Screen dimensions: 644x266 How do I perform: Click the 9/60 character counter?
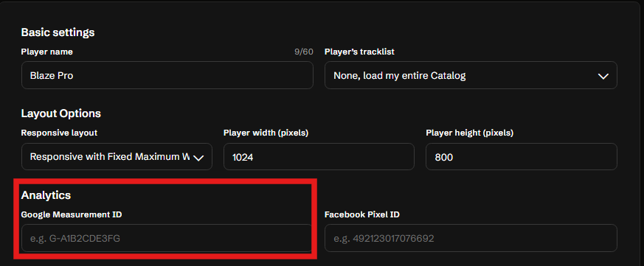click(x=303, y=52)
